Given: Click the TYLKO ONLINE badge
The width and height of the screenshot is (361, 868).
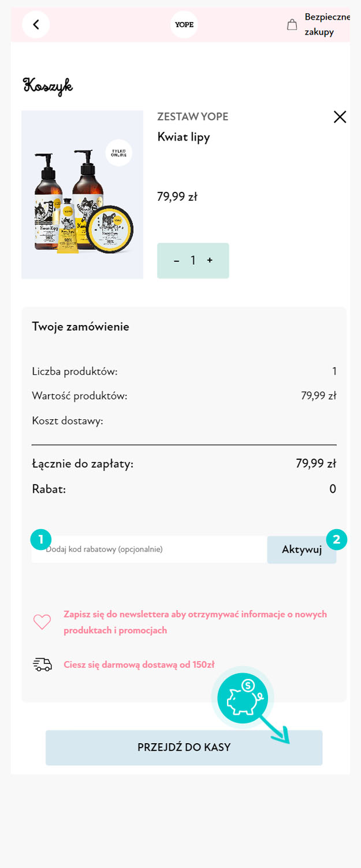Looking at the screenshot, I should [x=118, y=153].
